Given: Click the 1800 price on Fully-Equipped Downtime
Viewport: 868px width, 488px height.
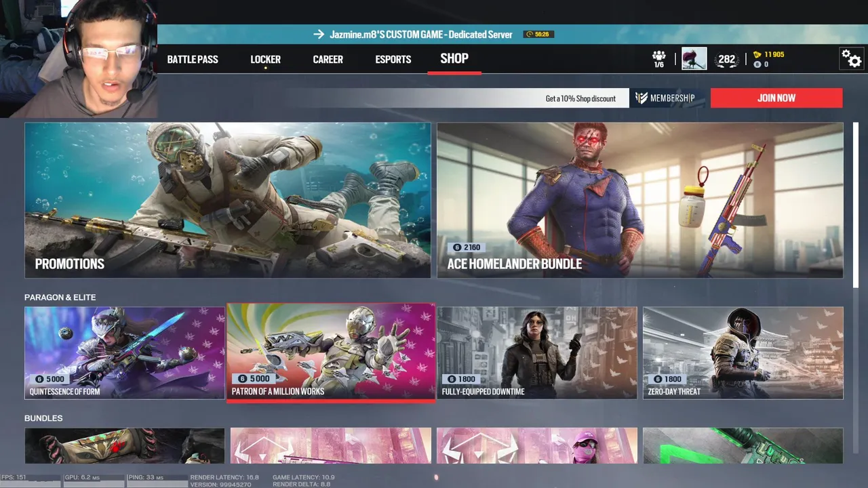Looking at the screenshot, I should tap(461, 379).
